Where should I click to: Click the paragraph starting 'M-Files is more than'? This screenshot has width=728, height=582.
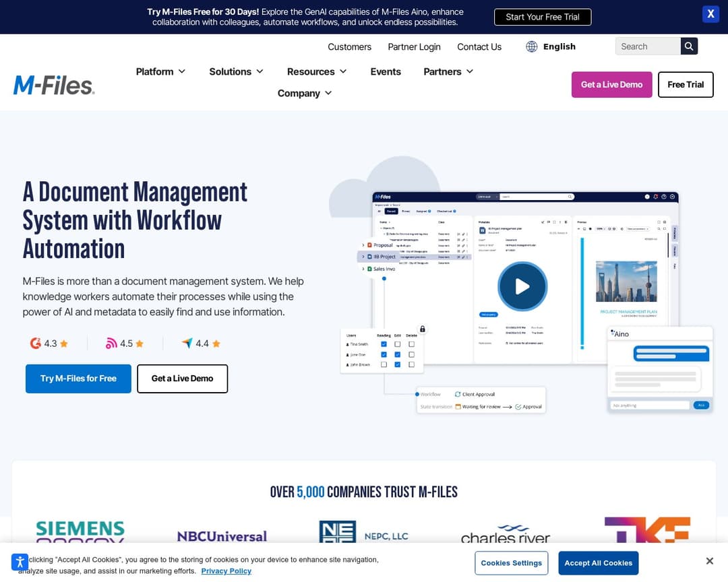[163, 296]
